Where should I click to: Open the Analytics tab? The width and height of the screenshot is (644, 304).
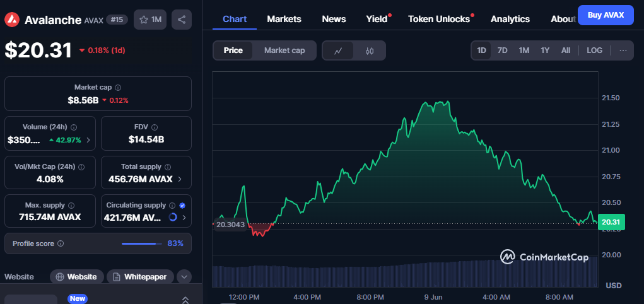(x=510, y=20)
